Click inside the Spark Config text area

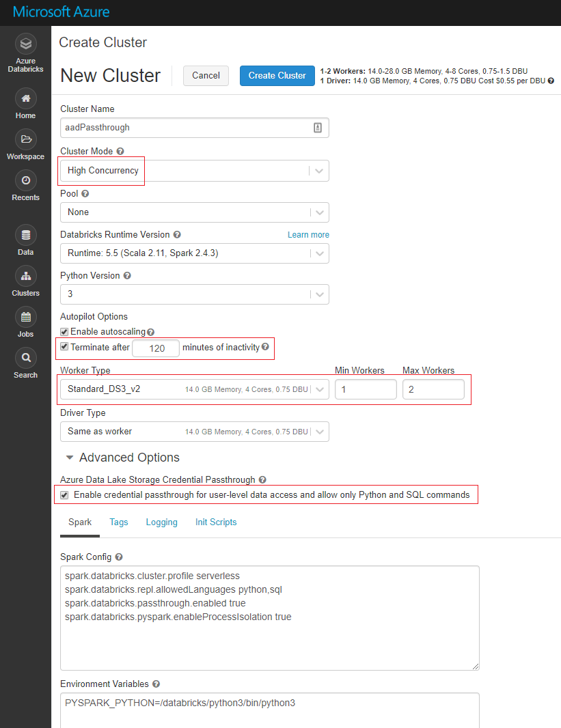pyautogui.click(x=270, y=618)
